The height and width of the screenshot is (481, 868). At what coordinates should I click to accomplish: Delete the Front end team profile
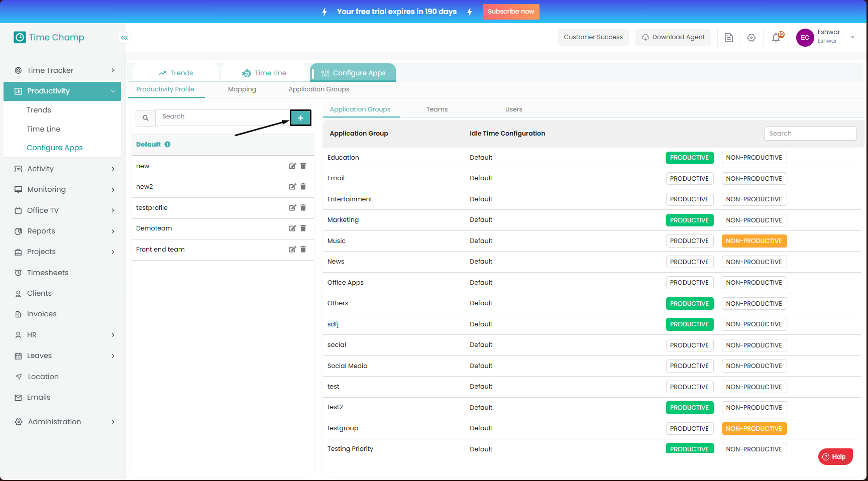(303, 250)
